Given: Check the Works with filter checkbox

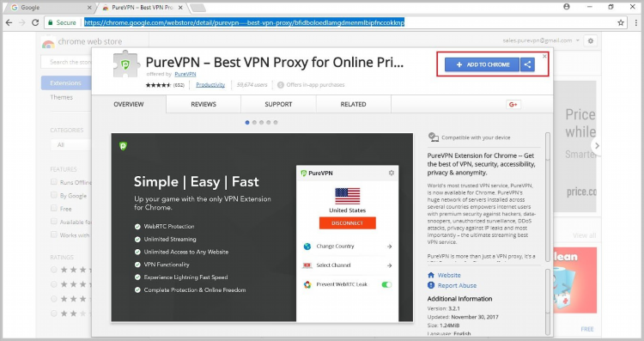Looking at the screenshot, I should point(54,234).
